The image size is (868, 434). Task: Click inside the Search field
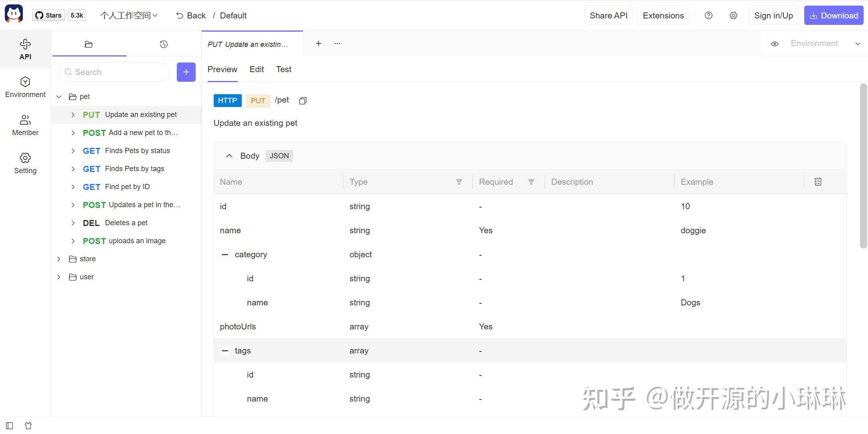pyautogui.click(x=113, y=72)
